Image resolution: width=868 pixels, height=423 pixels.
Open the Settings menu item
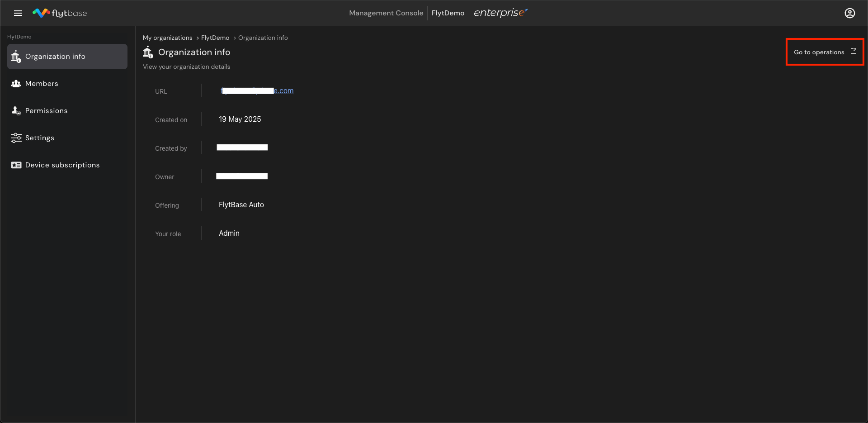click(x=67, y=138)
